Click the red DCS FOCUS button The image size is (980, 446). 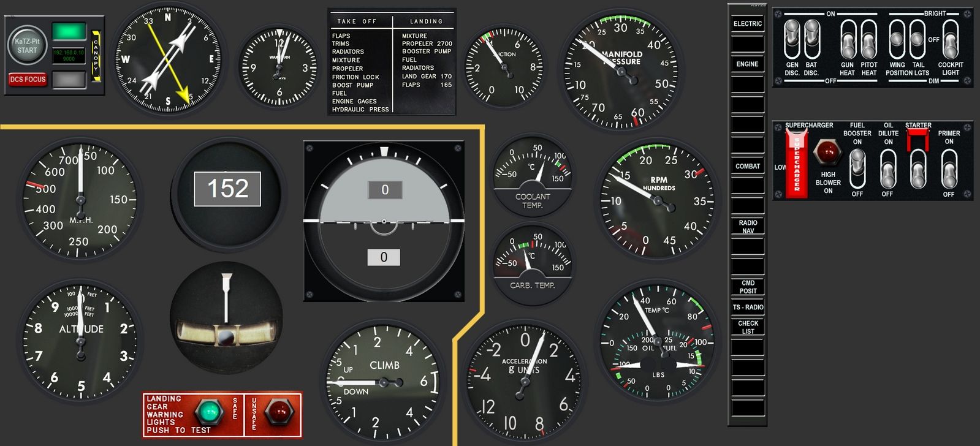pyautogui.click(x=28, y=79)
